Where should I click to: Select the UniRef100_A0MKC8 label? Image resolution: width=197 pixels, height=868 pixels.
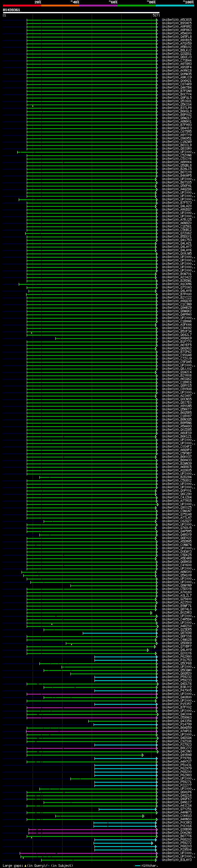[177, 71]
